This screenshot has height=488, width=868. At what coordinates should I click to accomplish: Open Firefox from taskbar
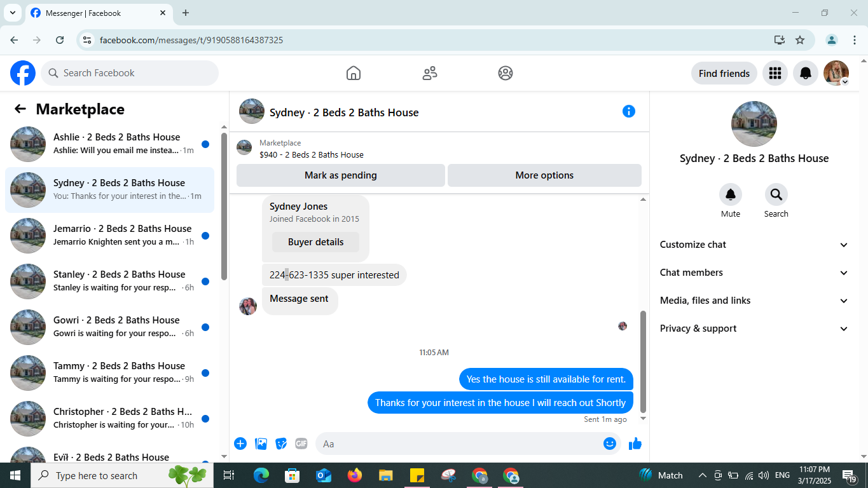(355, 475)
